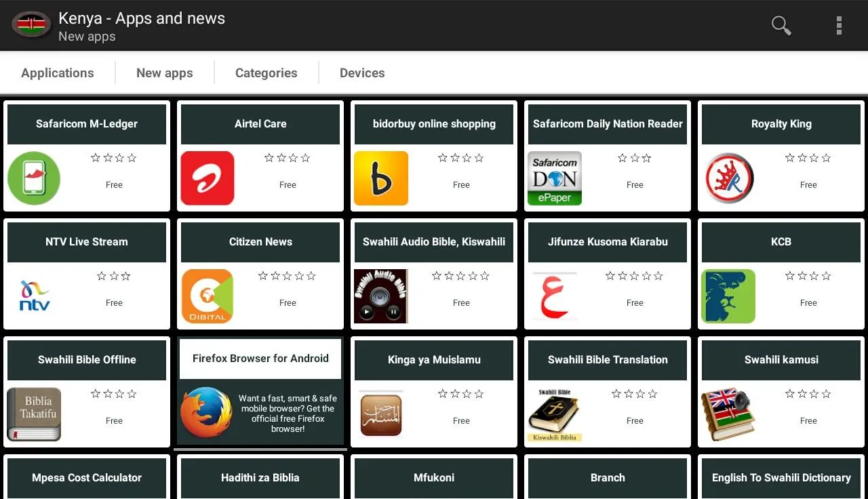Select the Safaricom M-Ledger app icon
The image size is (868, 499).
(34, 178)
